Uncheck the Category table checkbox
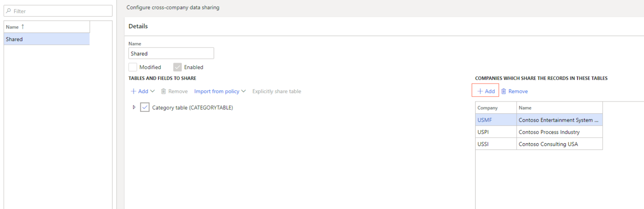Viewport: 644px width, 209px height. [145, 107]
